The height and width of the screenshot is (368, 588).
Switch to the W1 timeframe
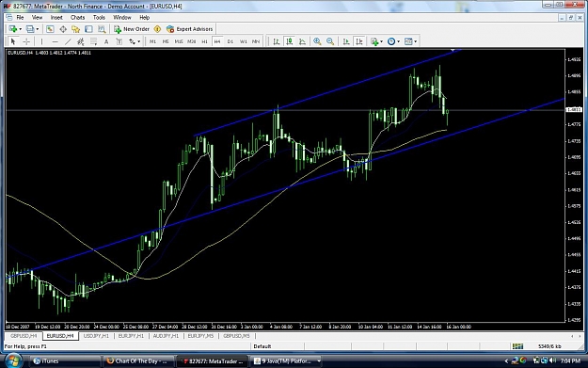click(244, 41)
